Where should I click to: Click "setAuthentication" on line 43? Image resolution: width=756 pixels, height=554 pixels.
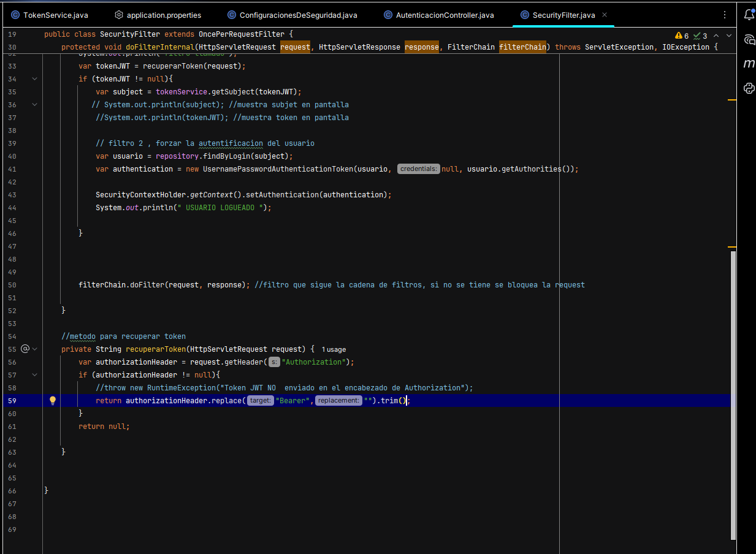point(282,195)
